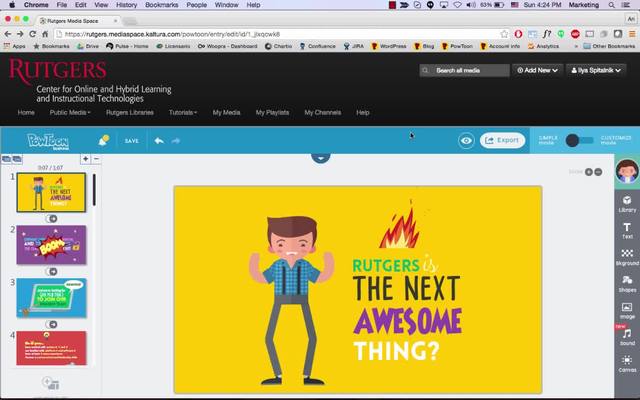The height and width of the screenshot is (400, 640).
Task: Open the notifications bell
Action: pyautogui.click(x=104, y=140)
